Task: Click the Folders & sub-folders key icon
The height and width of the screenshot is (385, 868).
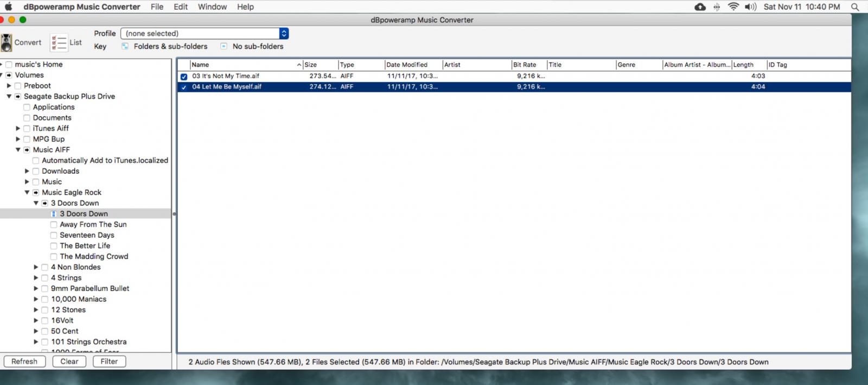Action: [x=125, y=47]
